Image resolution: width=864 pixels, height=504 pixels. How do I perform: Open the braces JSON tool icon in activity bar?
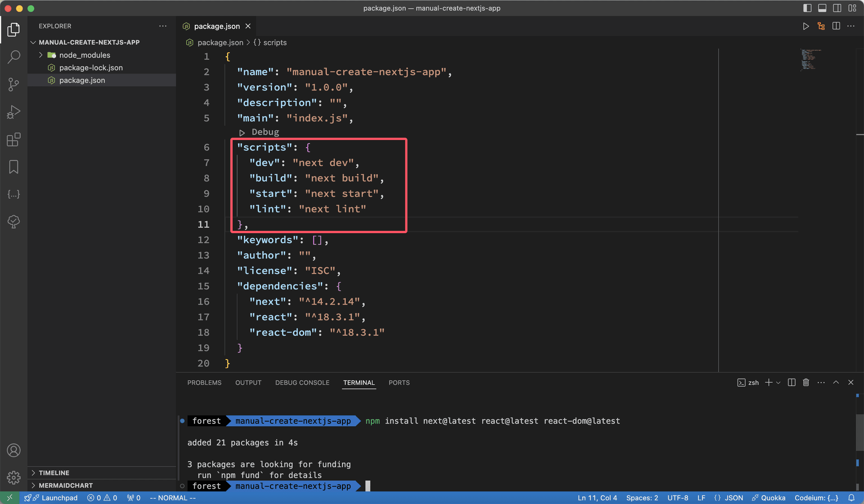click(x=13, y=194)
